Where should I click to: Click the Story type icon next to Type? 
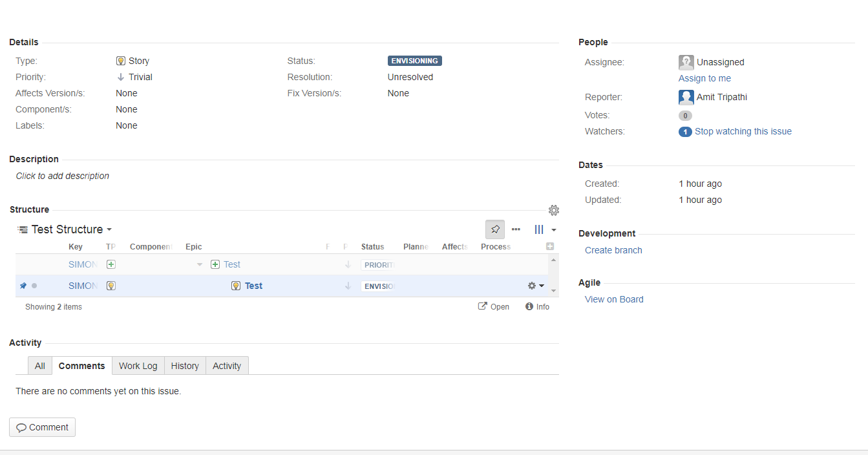point(120,60)
